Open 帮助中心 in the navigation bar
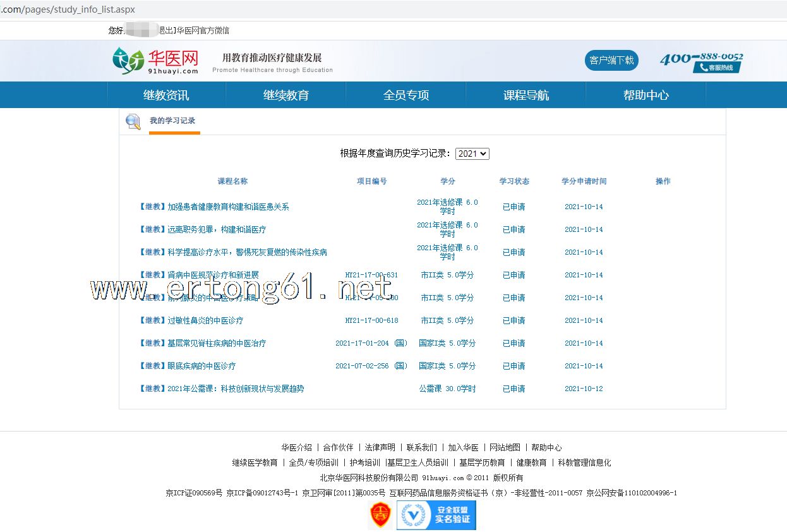Screen dimensions: 787x532 click(646, 95)
